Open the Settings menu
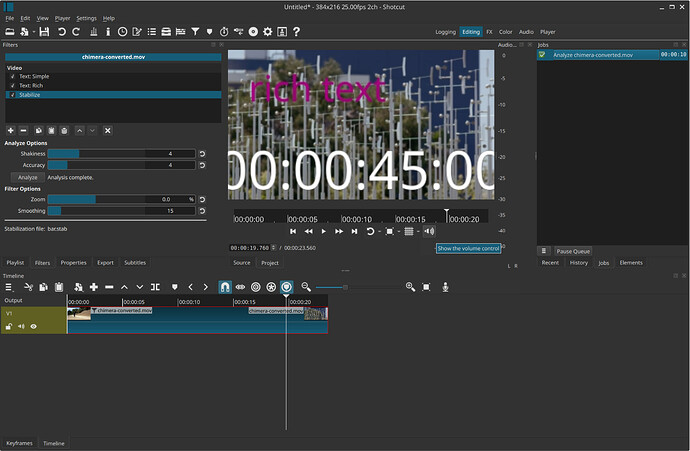This screenshot has width=690, height=451. [x=86, y=18]
